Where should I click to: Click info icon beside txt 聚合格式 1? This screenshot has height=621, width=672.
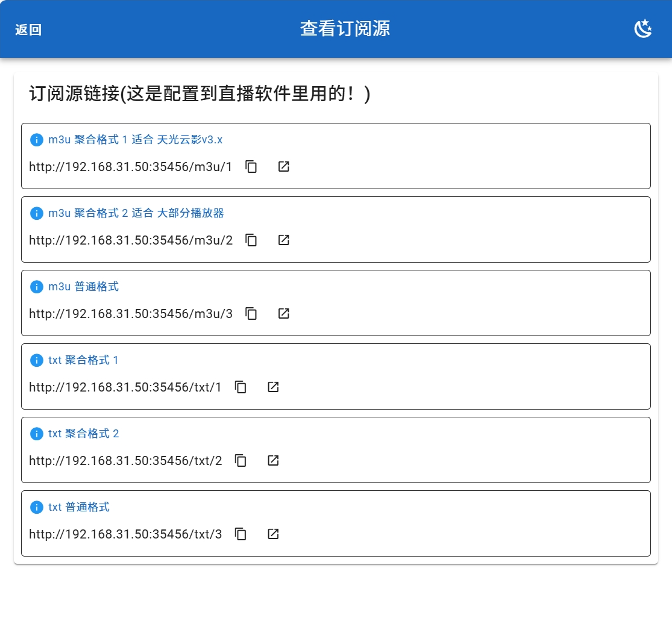pyautogui.click(x=36, y=360)
